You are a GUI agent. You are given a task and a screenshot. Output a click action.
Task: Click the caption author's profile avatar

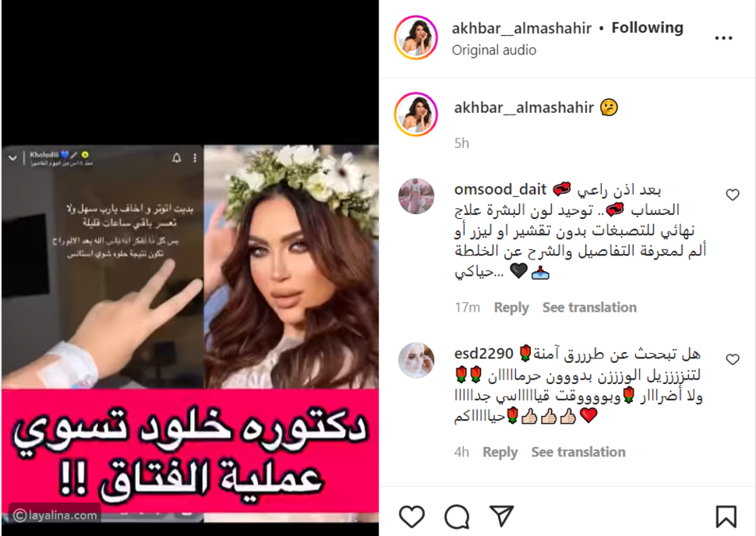pos(416,115)
